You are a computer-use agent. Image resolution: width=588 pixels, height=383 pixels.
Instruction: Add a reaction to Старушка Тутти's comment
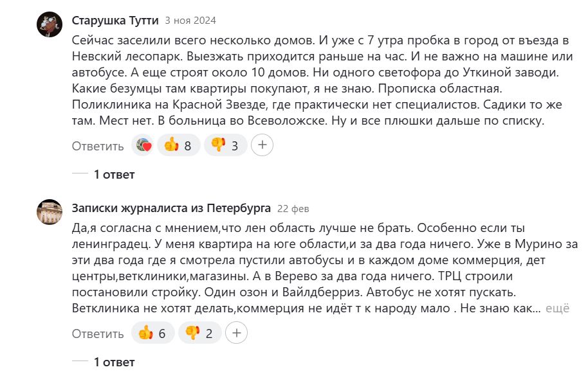(262, 146)
